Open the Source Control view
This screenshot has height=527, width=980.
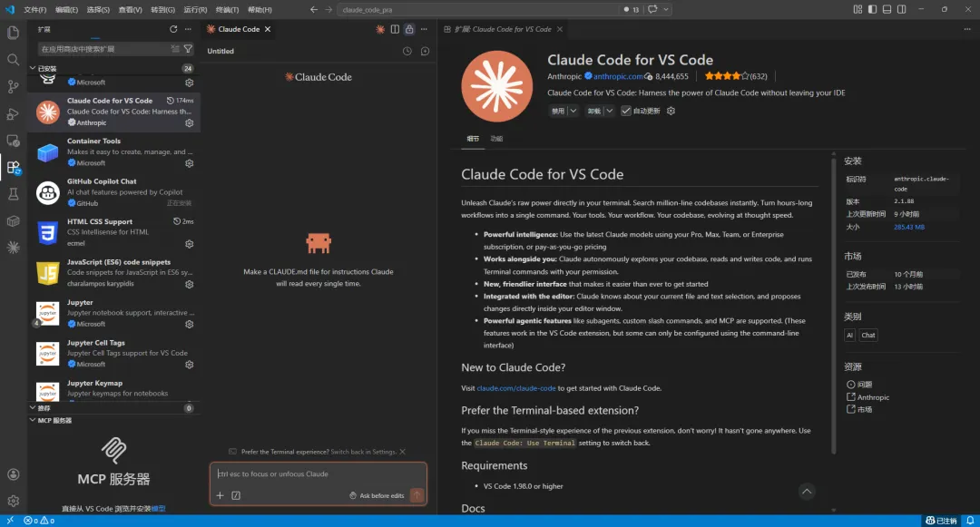[13, 87]
